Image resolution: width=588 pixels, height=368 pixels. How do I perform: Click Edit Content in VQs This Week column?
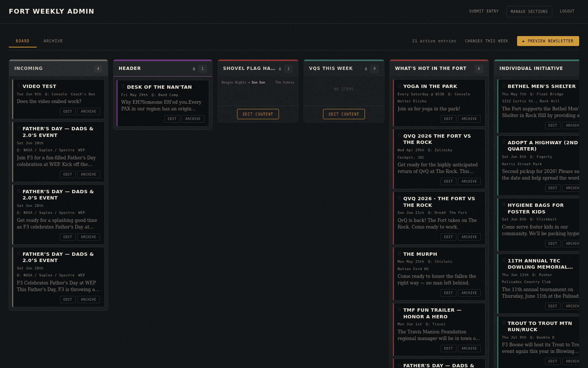point(344,114)
